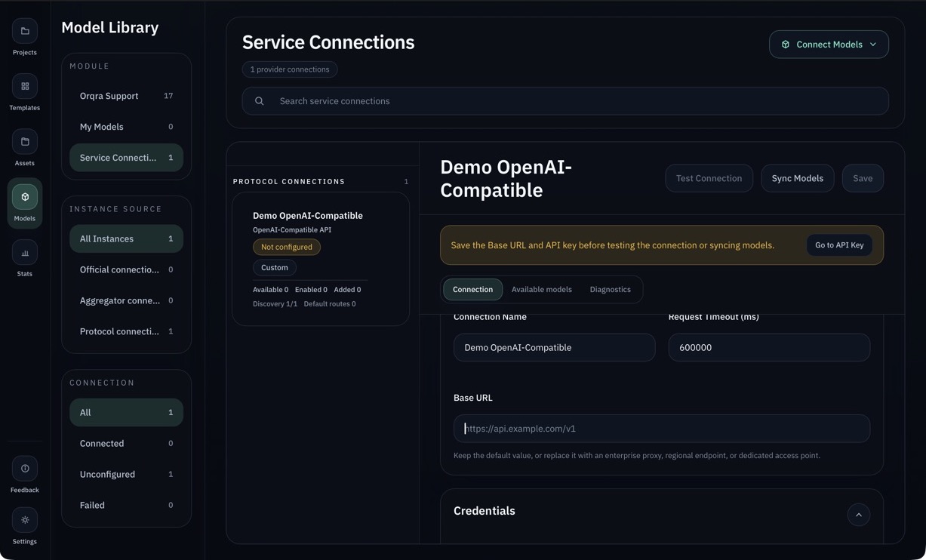This screenshot has height=560, width=926.
Task: Filter by Aggregator connections source
Action: pos(126,300)
